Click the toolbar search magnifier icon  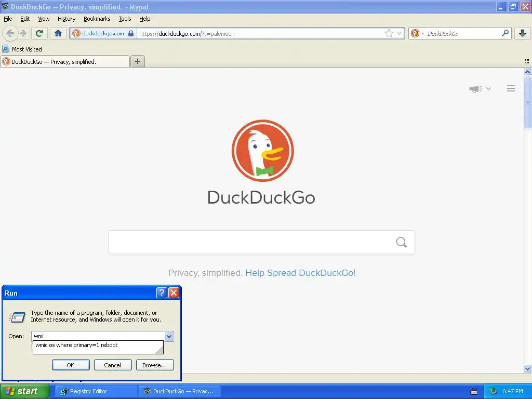505,33
